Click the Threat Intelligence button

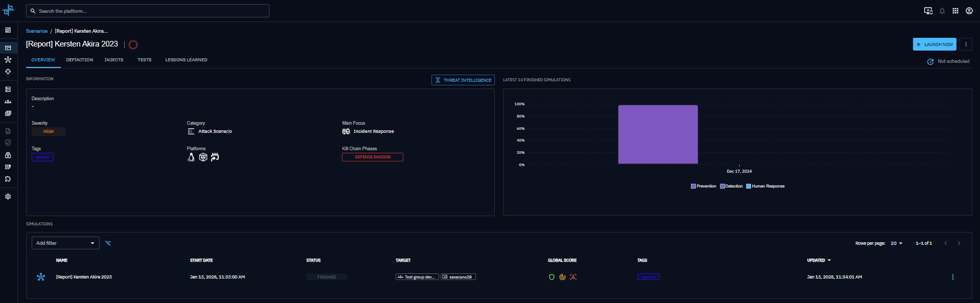pos(463,80)
